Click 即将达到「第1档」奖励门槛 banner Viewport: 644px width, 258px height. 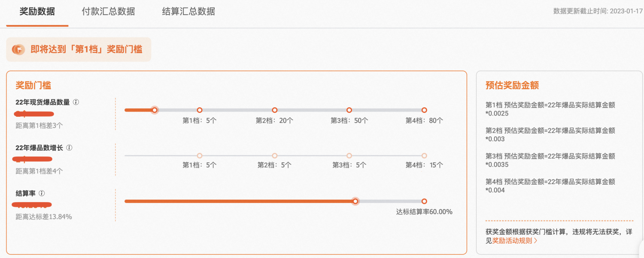86,49
